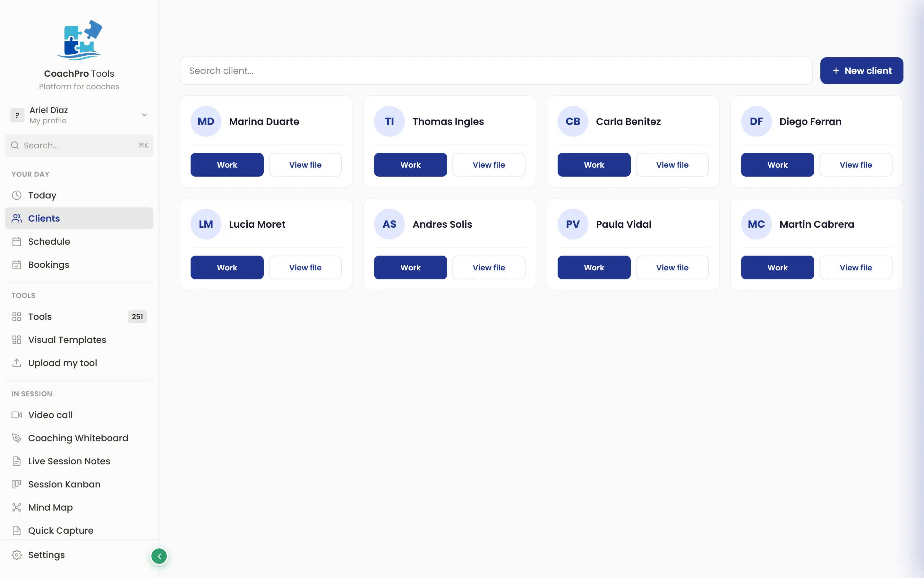Open the Session Kanban
The width and height of the screenshot is (924, 578).
pos(79,484)
